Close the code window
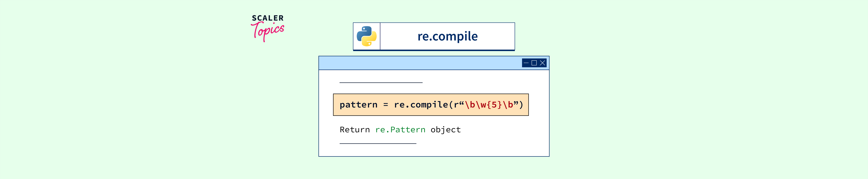 pos(542,63)
